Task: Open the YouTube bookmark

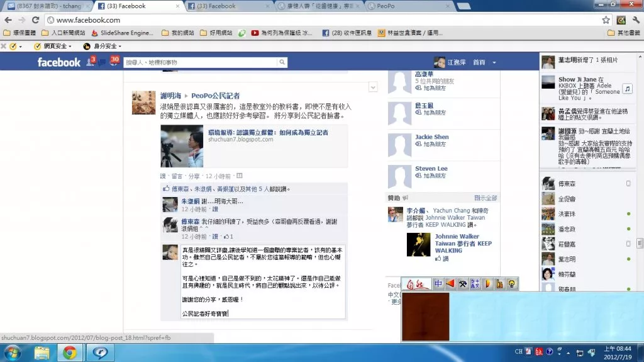Action: (x=282, y=33)
